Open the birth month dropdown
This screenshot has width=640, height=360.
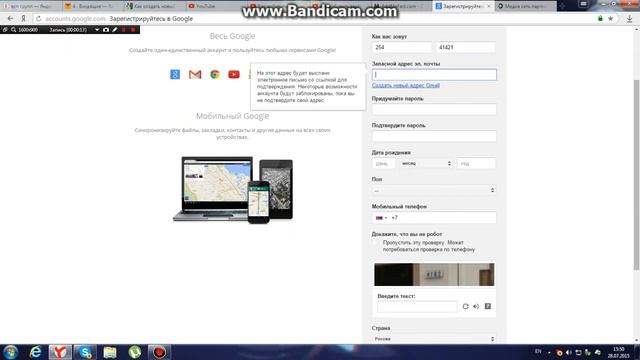[x=425, y=163]
